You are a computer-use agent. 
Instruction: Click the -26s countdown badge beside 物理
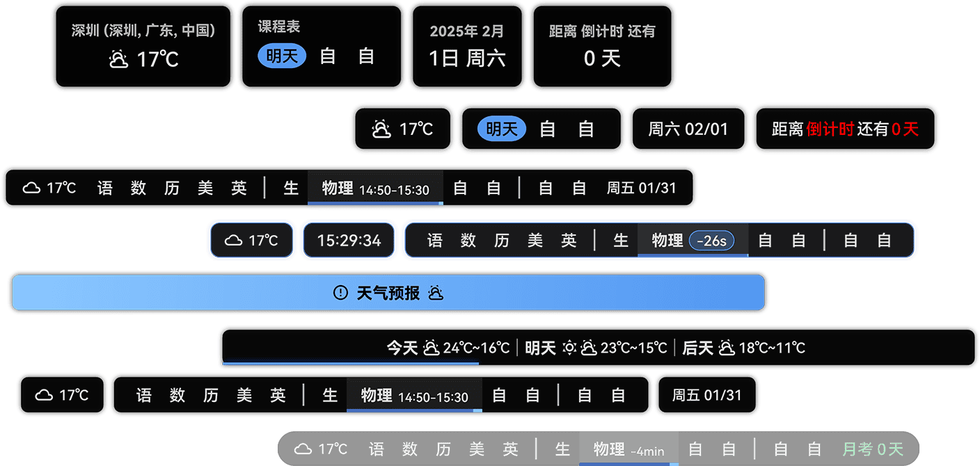(711, 241)
